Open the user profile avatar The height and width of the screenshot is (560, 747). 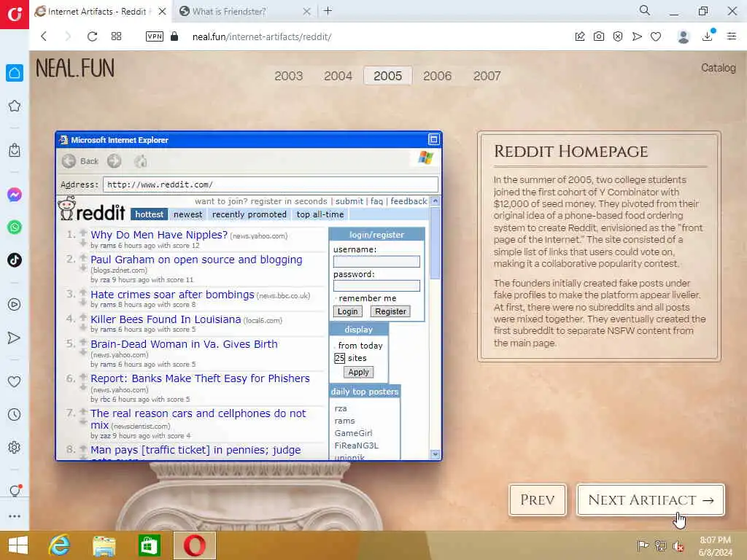(x=683, y=36)
